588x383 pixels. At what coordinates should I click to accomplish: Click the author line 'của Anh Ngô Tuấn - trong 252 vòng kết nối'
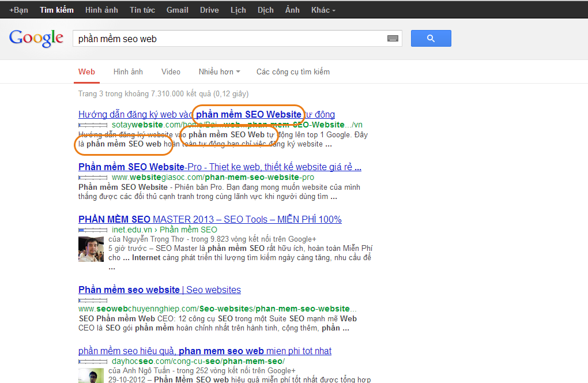(x=202, y=371)
